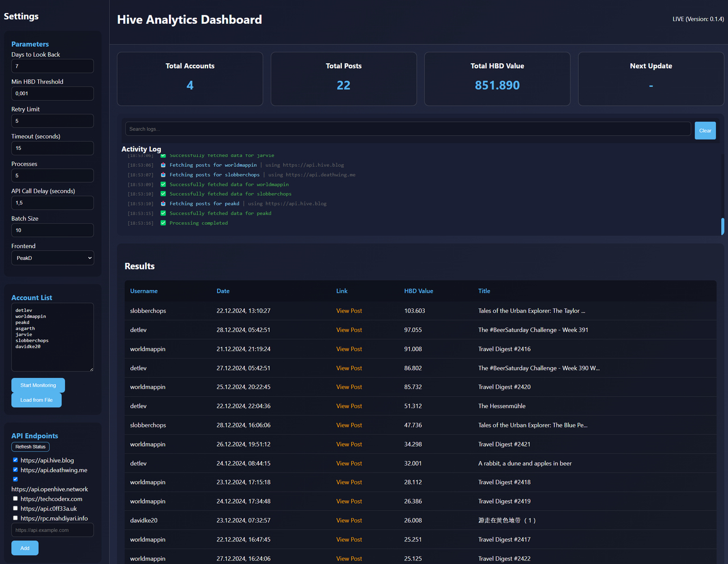Viewport: 728px width, 564px height.
Task: Focus the API Call Delay field
Action: click(x=52, y=203)
